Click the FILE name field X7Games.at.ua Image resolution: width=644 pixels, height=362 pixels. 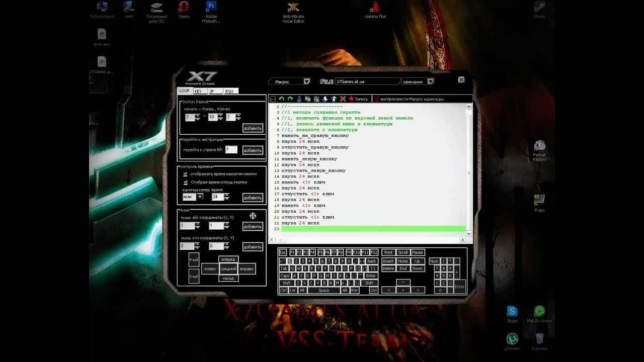point(367,81)
